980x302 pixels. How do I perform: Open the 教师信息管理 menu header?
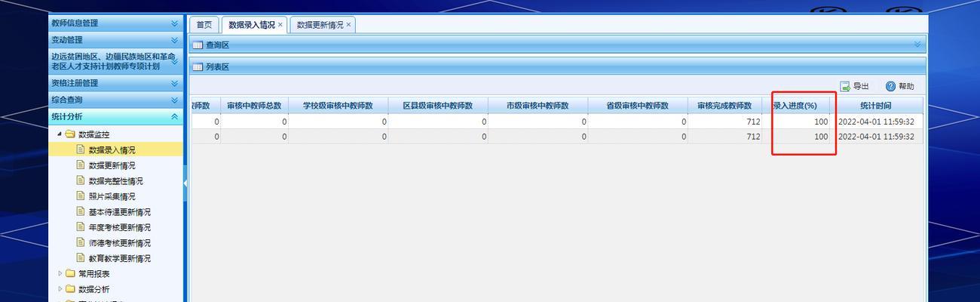(116, 23)
